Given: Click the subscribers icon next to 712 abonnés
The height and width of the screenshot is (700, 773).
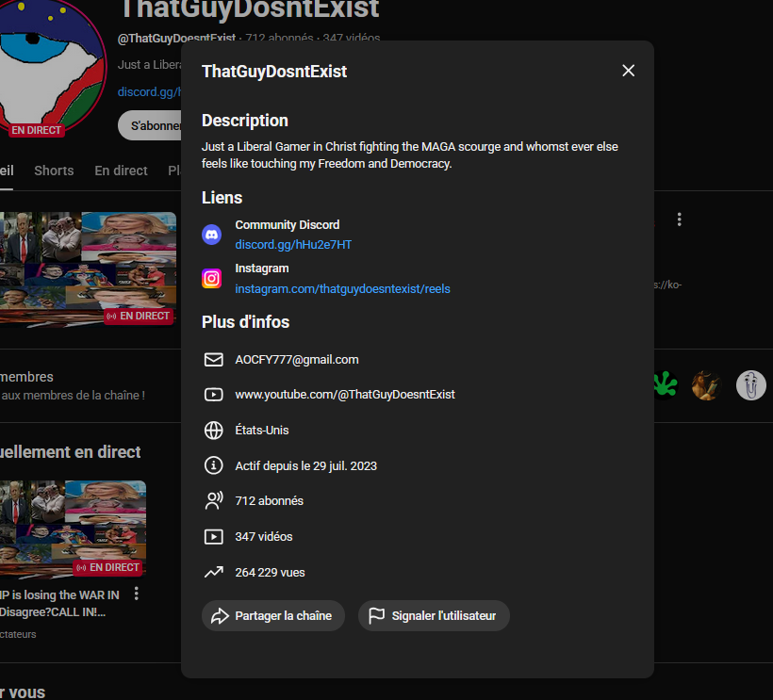Looking at the screenshot, I should [213, 501].
